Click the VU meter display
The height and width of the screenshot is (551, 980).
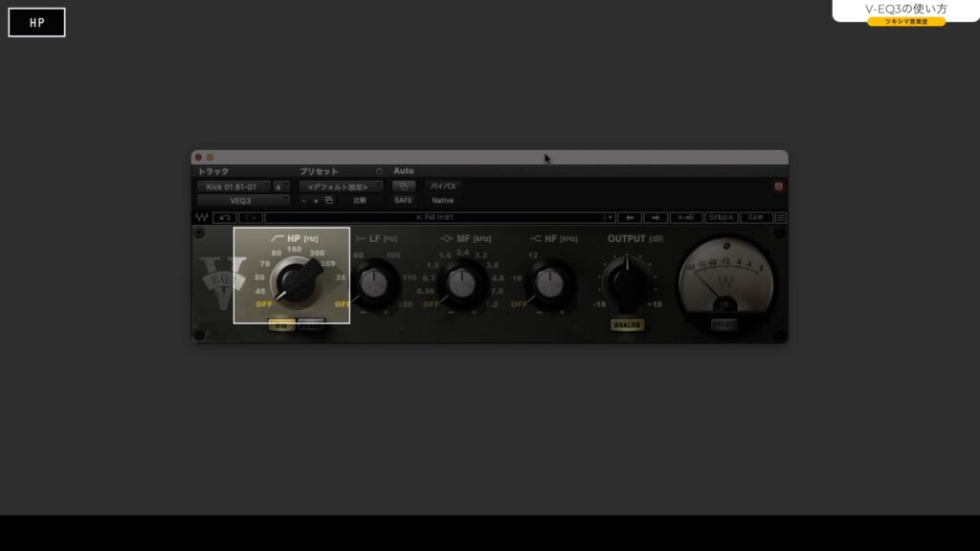(725, 280)
